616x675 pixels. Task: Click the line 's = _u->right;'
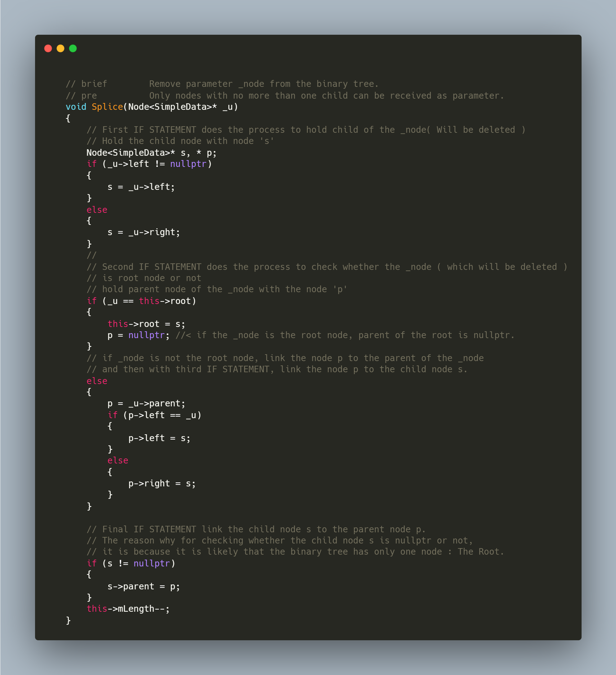(144, 232)
